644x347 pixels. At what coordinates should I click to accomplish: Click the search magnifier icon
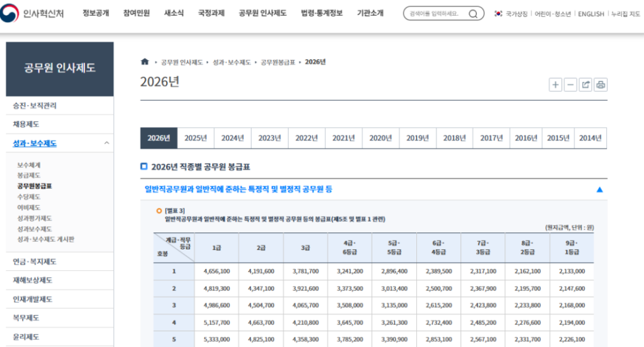[473, 13]
